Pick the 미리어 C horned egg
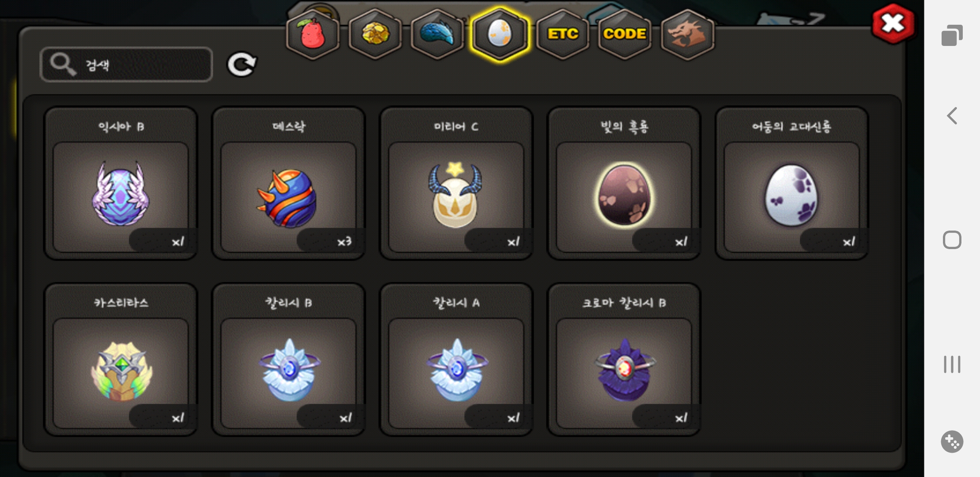This screenshot has width=980, height=477. (456, 184)
